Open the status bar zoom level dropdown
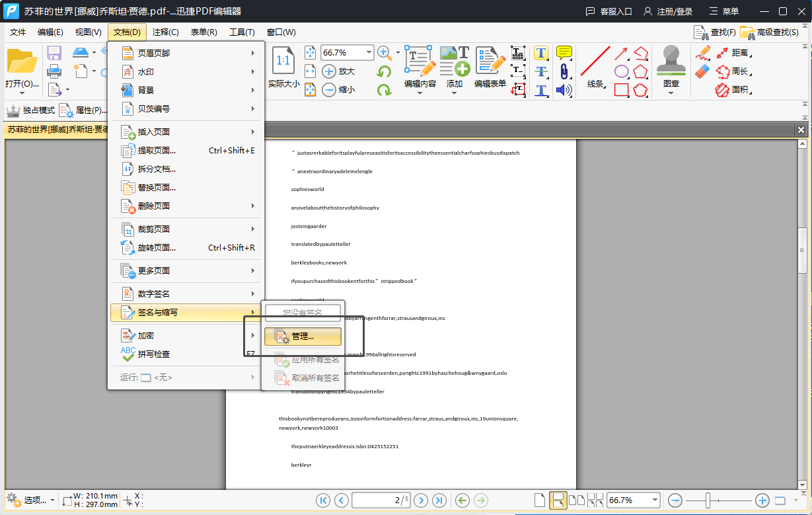This screenshot has width=812, height=515. 655,500
